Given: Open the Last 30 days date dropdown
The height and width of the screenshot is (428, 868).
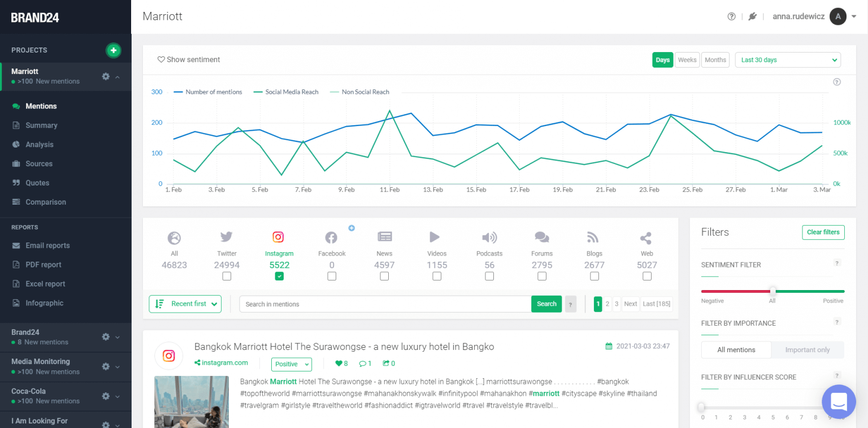Looking at the screenshot, I should (x=787, y=60).
